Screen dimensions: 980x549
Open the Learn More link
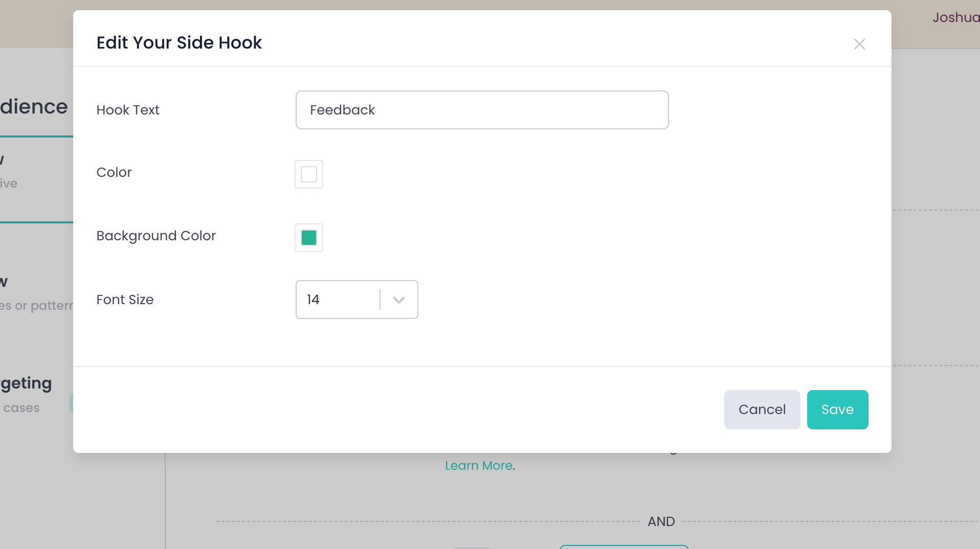[x=479, y=466]
